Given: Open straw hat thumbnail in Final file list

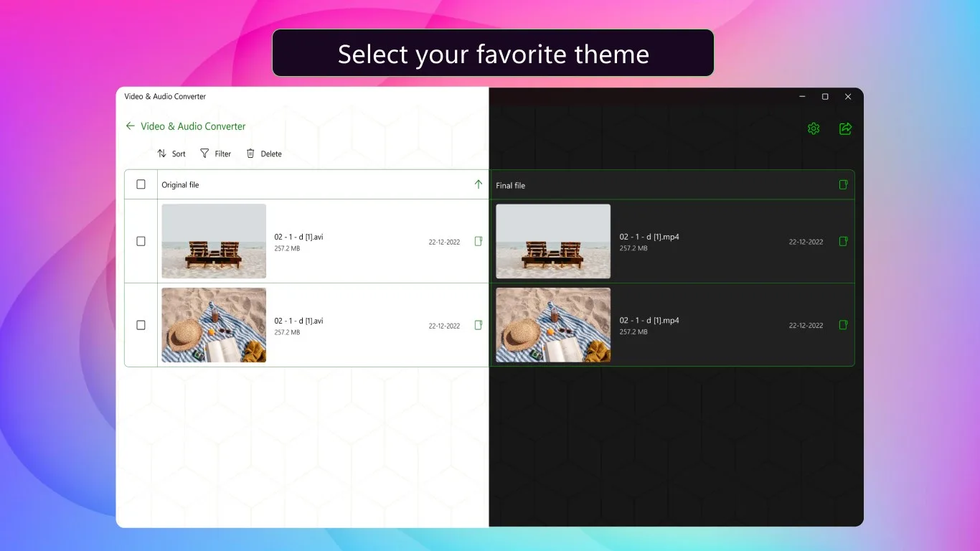Looking at the screenshot, I should pos(553,325).
